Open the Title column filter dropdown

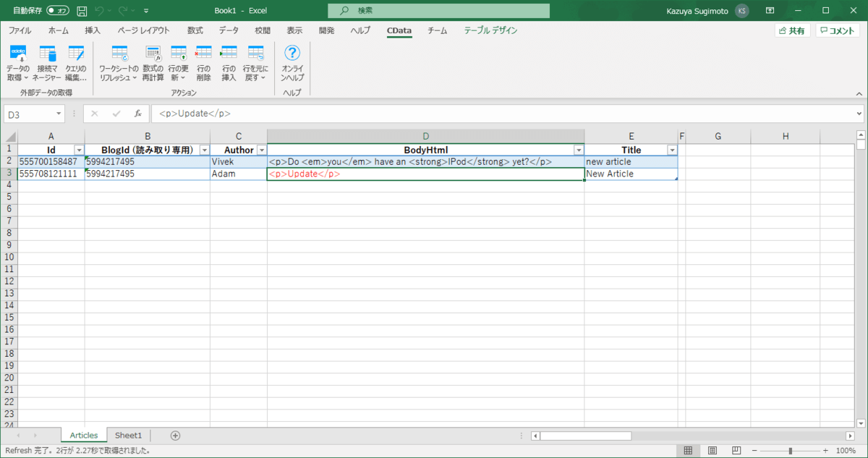pos(672,150)
